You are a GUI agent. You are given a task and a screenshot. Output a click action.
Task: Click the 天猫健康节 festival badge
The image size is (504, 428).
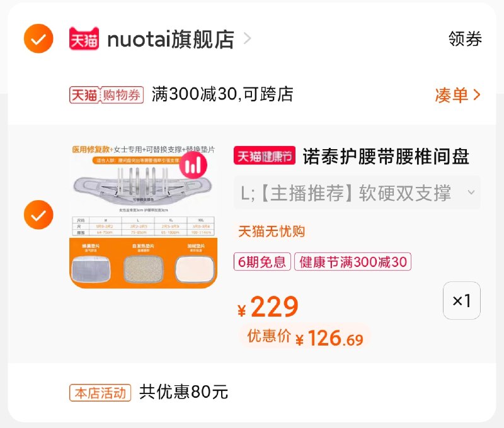[265, 156]
